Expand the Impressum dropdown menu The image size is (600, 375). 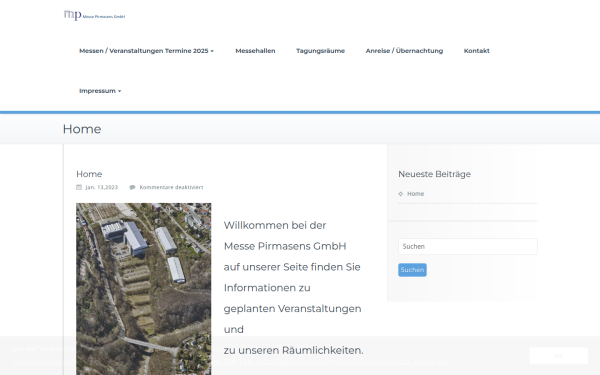100,91
